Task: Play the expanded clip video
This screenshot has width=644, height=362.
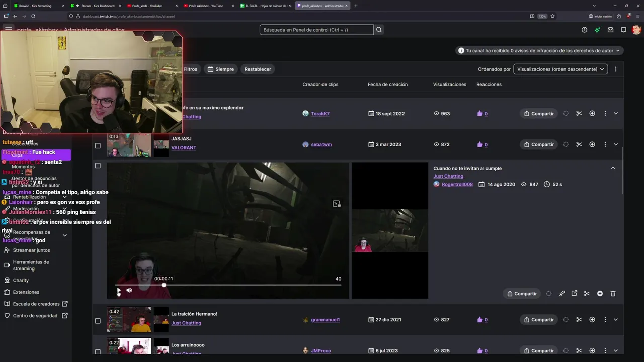Action: [118, 290]
